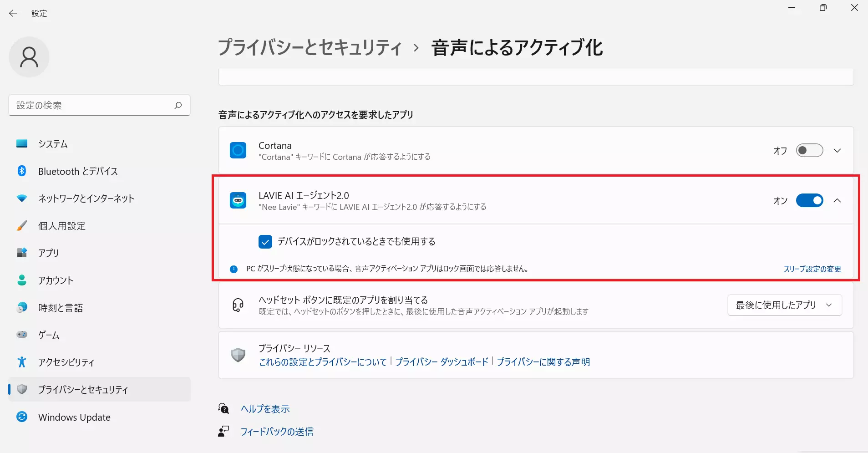The width and height of the screenshot is (868, 453).
Task: Click the Cortana keyword description text
Action: 345,157
